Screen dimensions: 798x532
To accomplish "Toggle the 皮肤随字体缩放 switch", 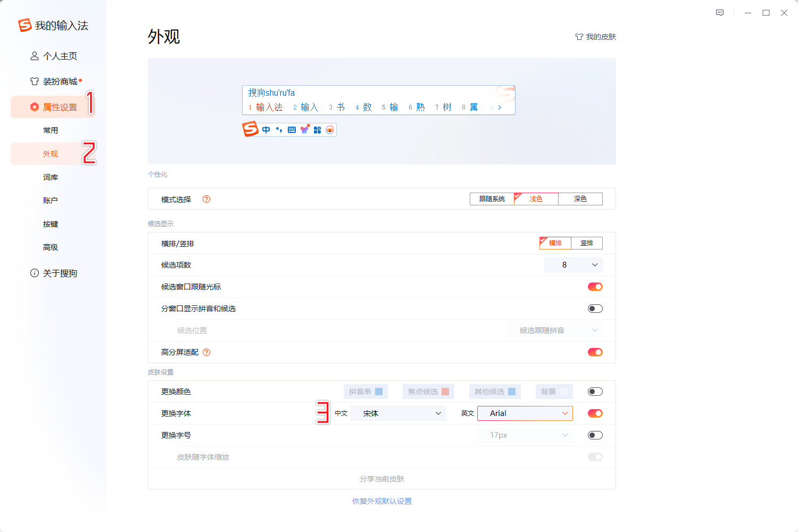I will 595,457.
